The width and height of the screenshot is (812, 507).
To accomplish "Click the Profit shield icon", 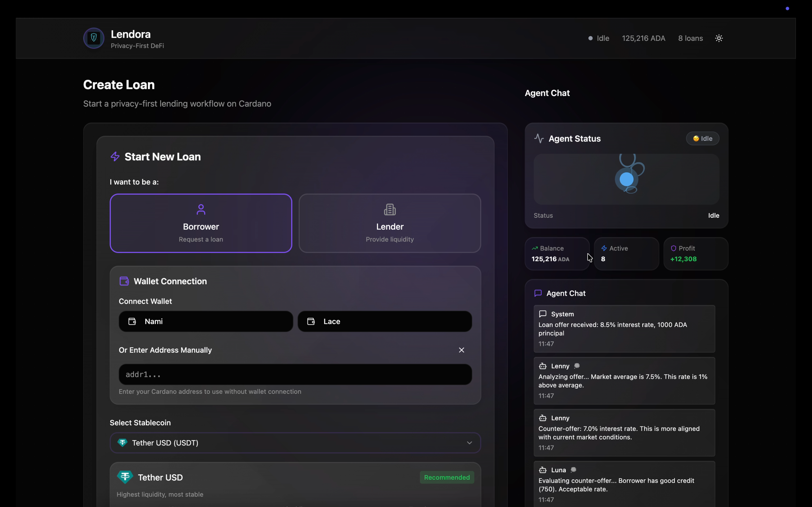I will pyautogui.click(x=673, y=248).
